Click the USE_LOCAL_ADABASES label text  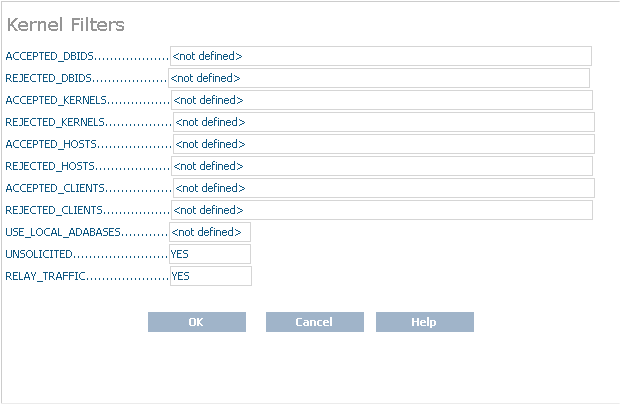(x=63, y=232)
